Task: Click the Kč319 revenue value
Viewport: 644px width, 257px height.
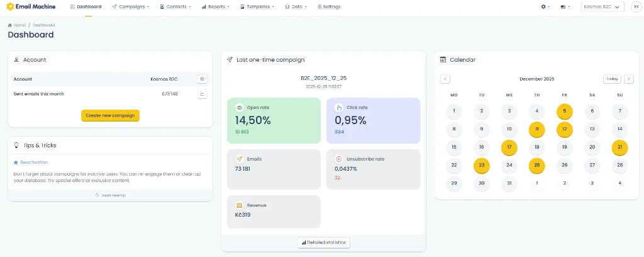Action: click(243, 215)
